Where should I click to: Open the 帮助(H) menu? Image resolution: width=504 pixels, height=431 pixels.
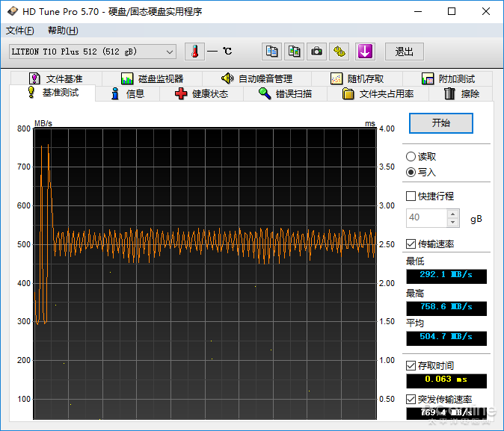point(63,31)
